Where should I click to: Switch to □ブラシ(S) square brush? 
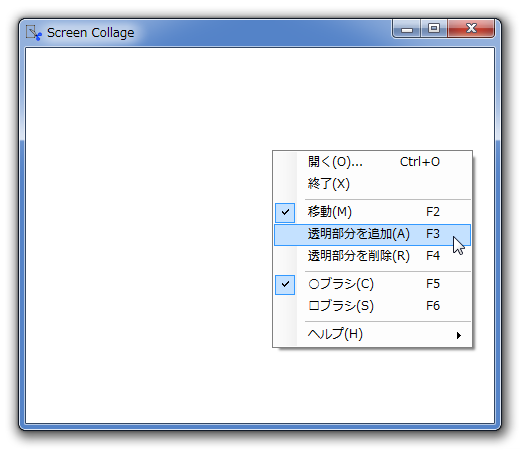coord(372,306)
